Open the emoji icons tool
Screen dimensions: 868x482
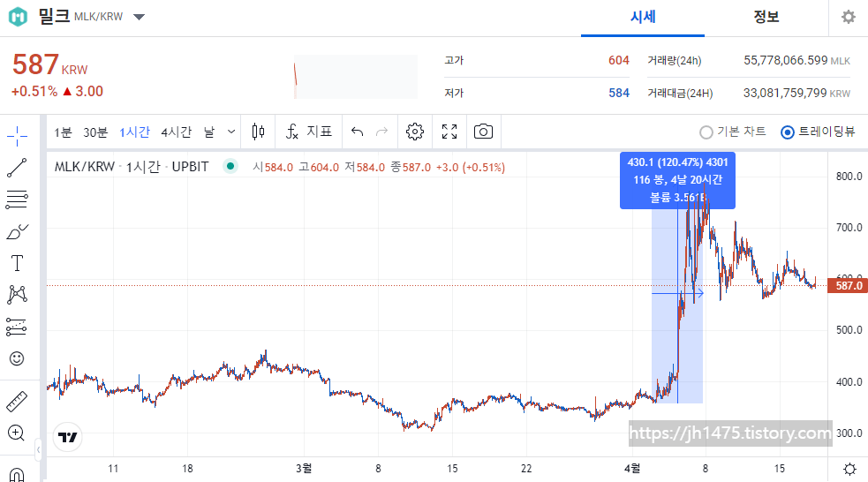coord(17,358)
